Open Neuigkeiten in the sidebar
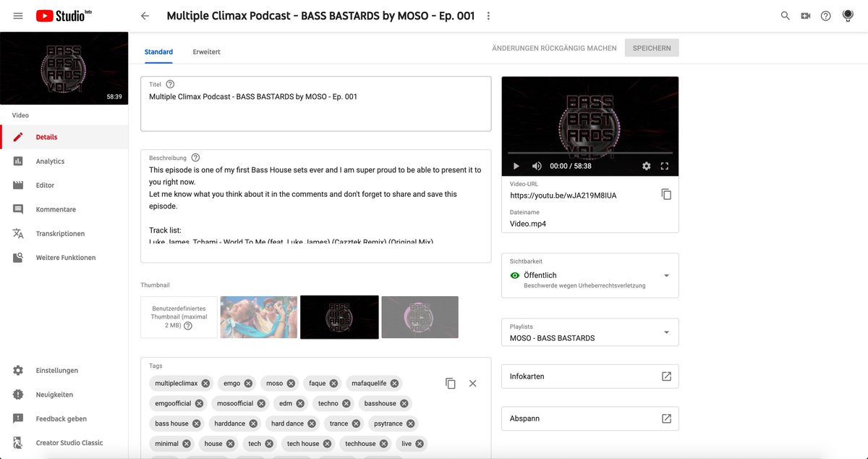 (x=64, y=395)
